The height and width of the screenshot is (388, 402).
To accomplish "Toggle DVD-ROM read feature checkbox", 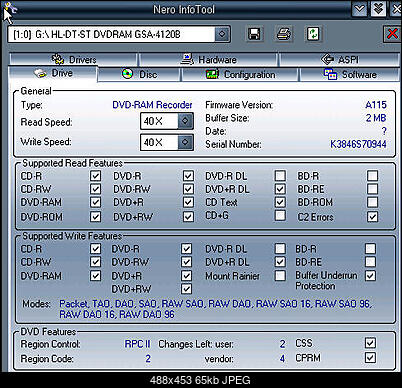I will [x=95, y=217].
